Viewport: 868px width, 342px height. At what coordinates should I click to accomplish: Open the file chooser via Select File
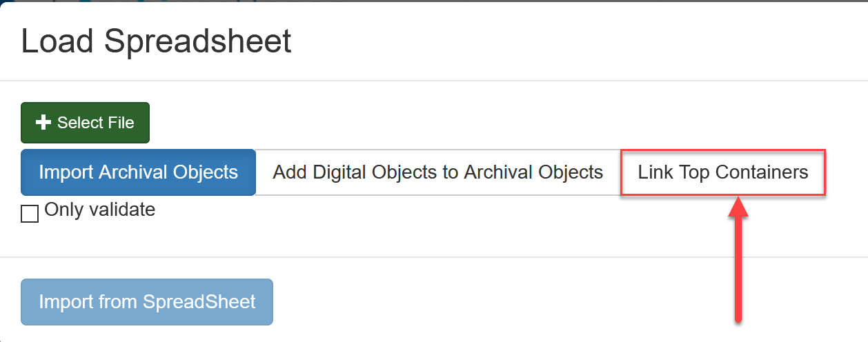(x=85, y=123)
